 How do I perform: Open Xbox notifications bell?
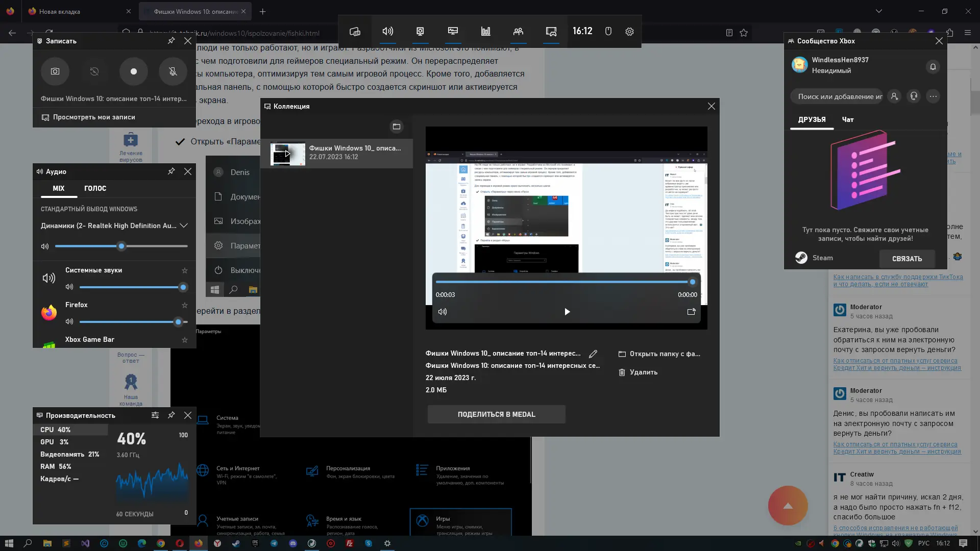[933, 67]
